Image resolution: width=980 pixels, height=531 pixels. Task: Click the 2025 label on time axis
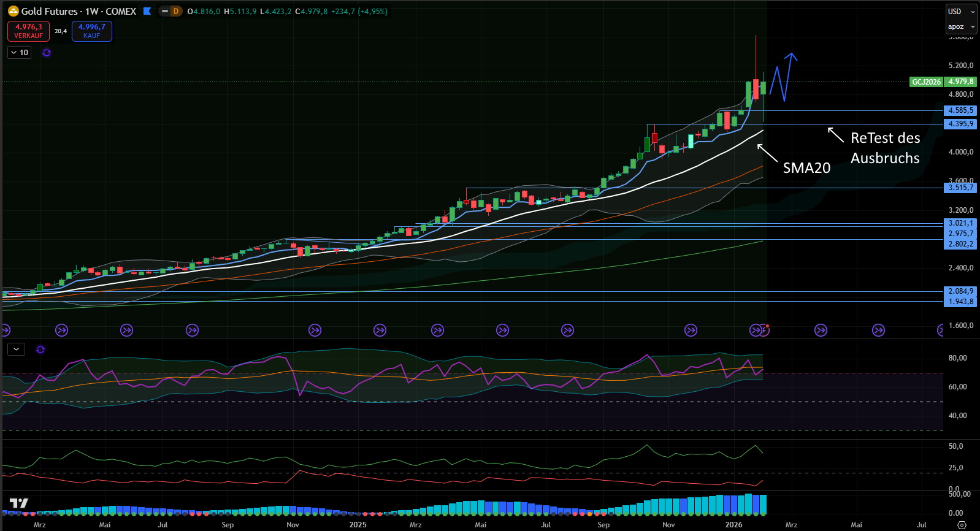coord(358,524)
